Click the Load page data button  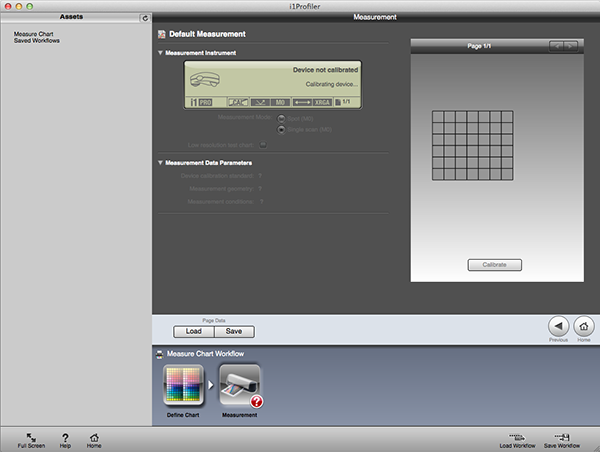pos(194,331)
